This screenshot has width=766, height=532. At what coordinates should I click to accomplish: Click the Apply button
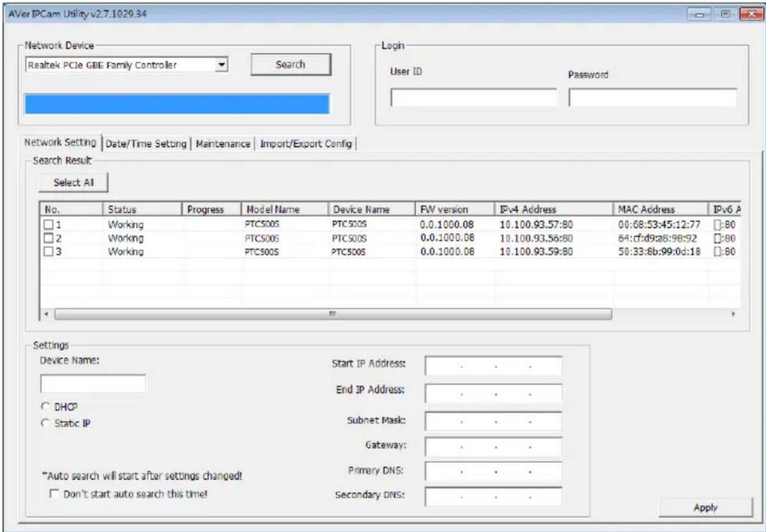706,508
